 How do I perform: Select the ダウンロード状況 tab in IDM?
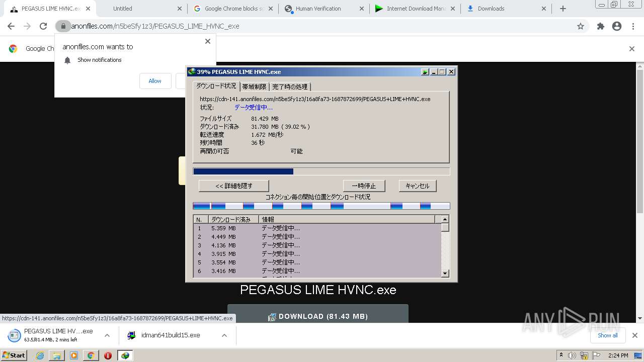point(216,86)
